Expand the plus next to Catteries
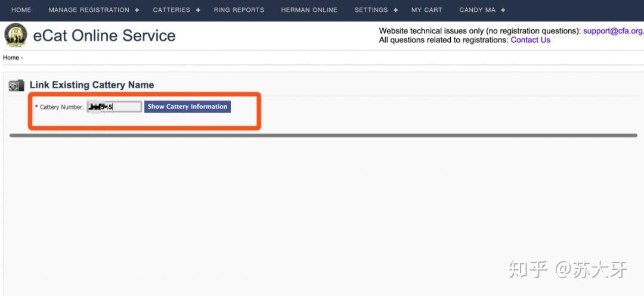Image resolution: width=644 pixels, height=296 pixels. tap(198, 10)
